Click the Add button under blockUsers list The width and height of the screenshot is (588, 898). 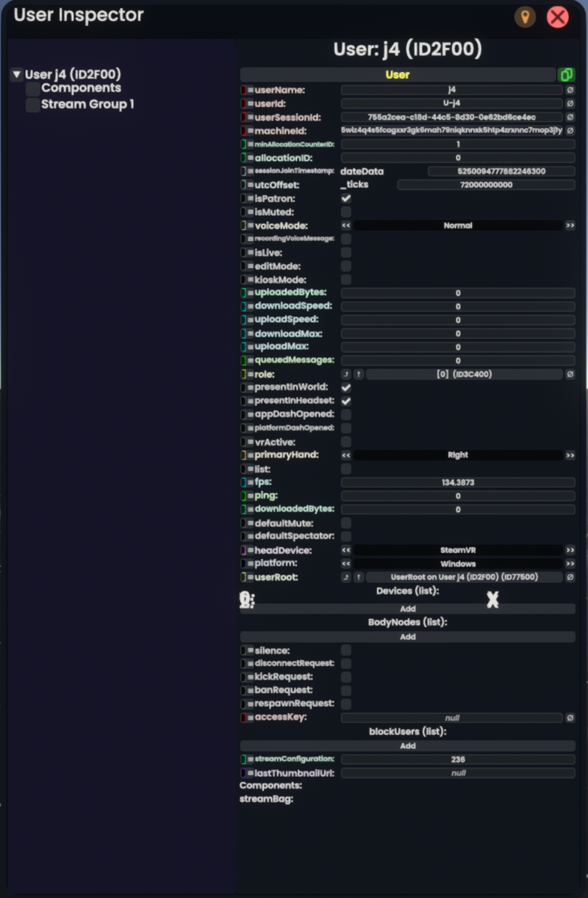coord(408,746)
